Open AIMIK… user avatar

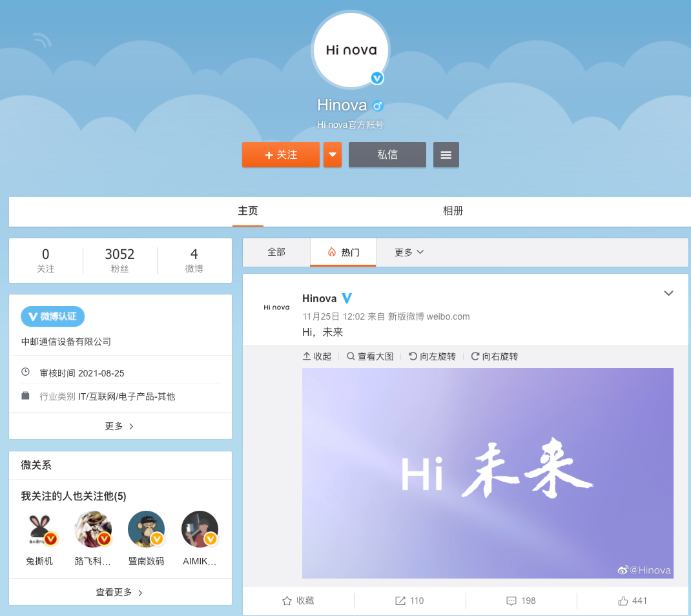coord(200,529)
